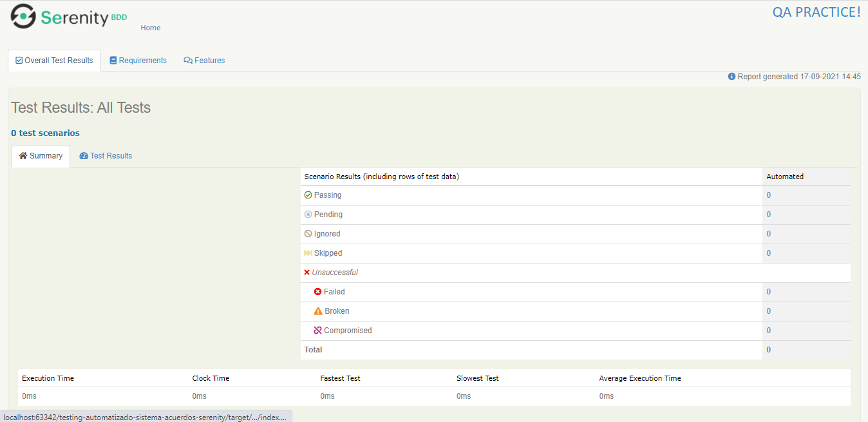Switch to the Overall Test Results tab
868x422 pixels.
click(54, 60)
